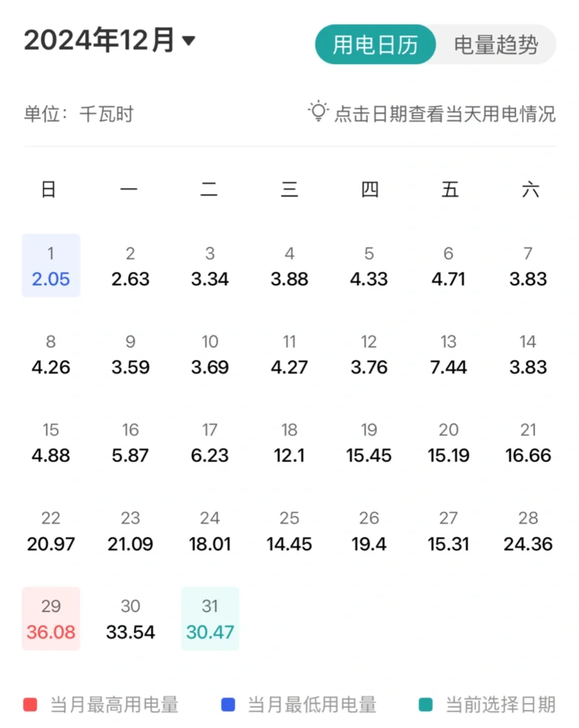579x728 pixels.
Task: Select December 1 showing lowest usage 2.05
Action: 50,265
